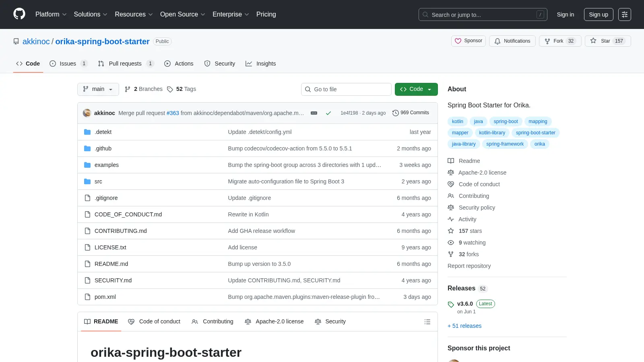This screenshot has width=644, height=362.
Task: Select the orika topic tag
Action: point(540,144)
